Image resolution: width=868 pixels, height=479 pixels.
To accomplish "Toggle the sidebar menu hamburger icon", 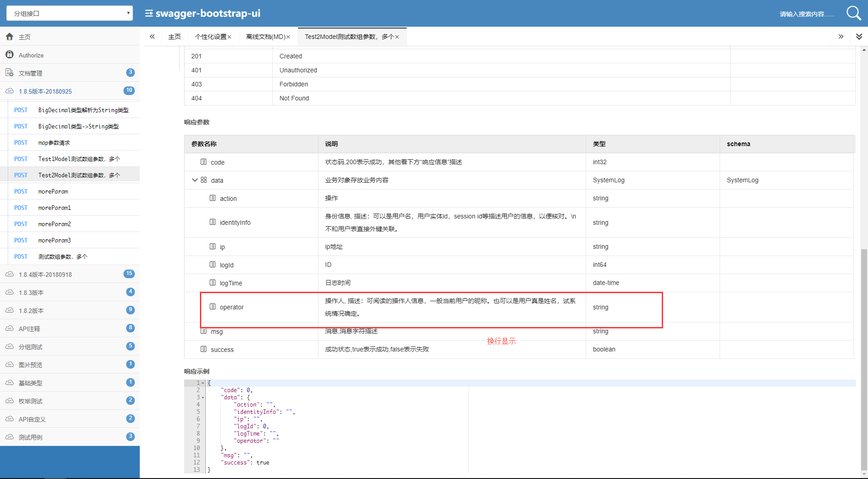I will (149, 14).
